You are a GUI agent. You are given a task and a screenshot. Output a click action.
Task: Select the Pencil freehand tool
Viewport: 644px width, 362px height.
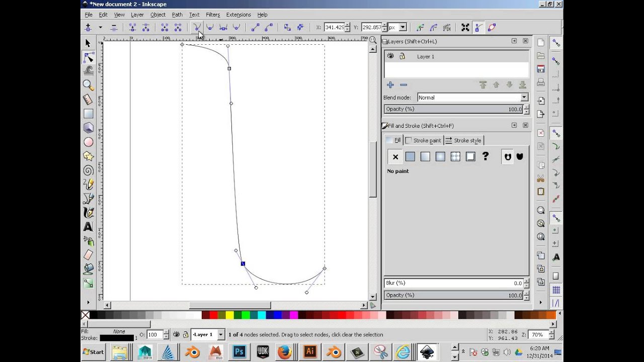89,185
